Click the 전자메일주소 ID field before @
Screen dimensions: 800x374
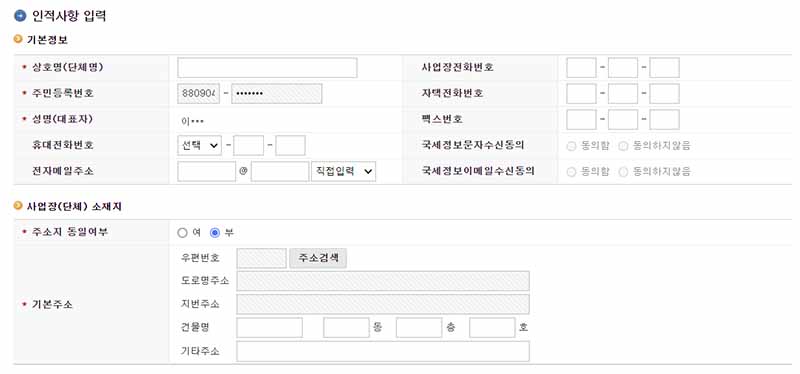(207, 171)
